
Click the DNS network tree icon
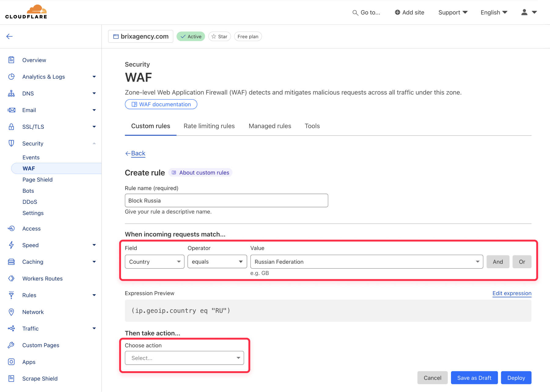click(11, 93)
